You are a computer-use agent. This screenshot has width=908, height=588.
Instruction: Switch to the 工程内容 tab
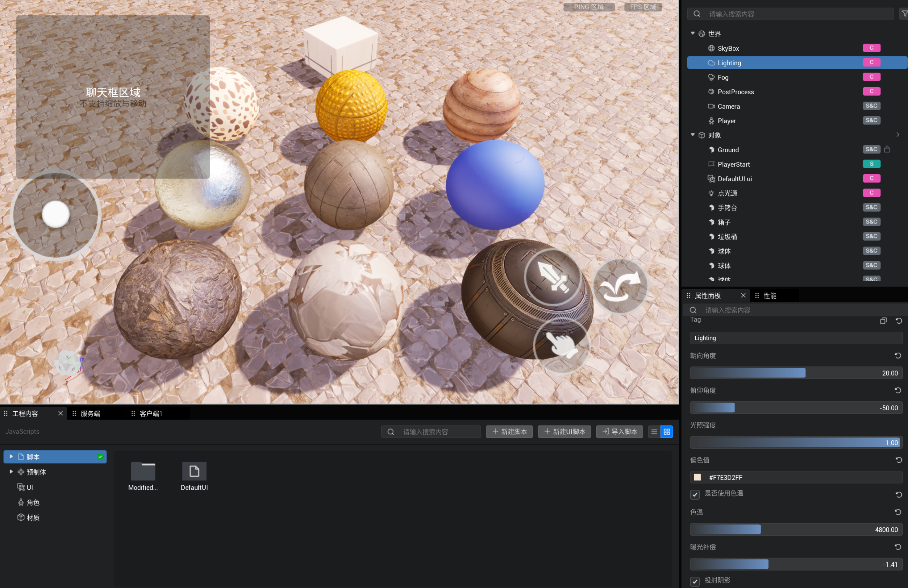[x=25, y=414]
